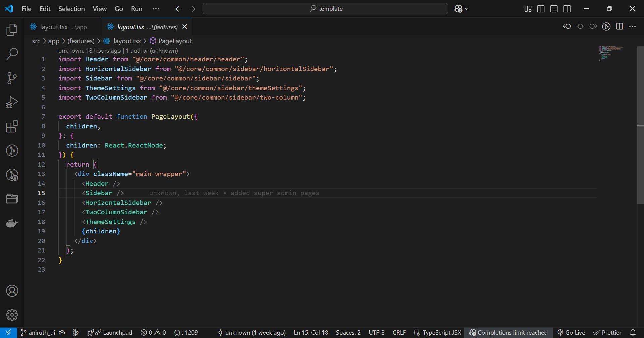The width and height of the screenshot is (644, 338).
Task: Toggle the bottom panel layout button
Action: [554, 9]
